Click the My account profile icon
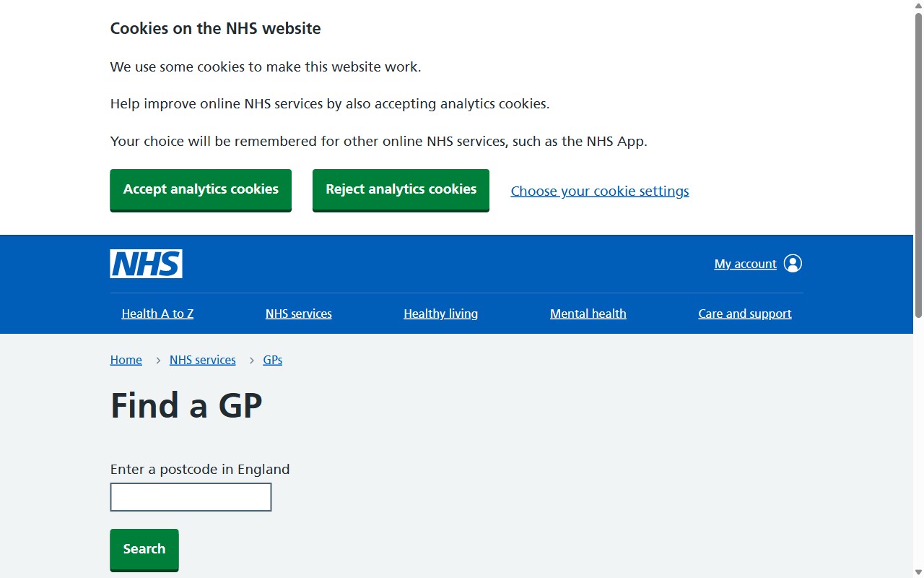This screenshot has width=924, height=578. point(793,264)
